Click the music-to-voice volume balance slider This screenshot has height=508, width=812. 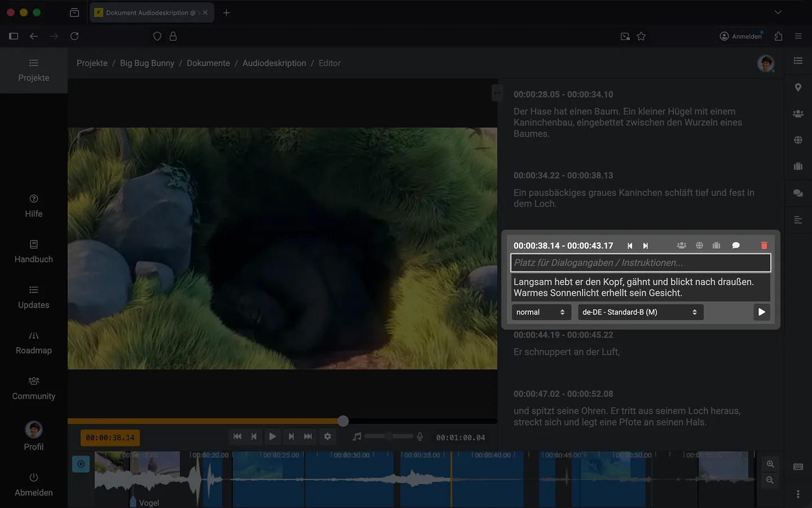389,436
